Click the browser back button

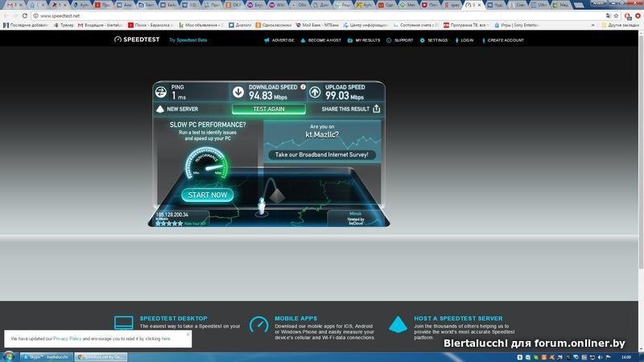[6, 15]
